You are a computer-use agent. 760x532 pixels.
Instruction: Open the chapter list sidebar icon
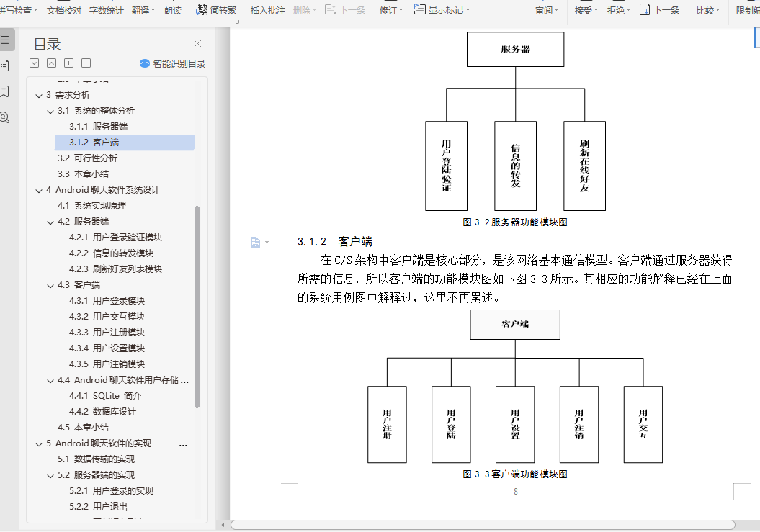[4, 66]
